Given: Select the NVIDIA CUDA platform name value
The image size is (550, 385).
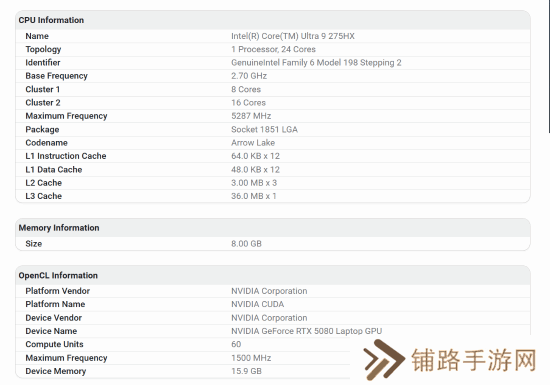Looking at the screenshot, I should click(257, 304).
